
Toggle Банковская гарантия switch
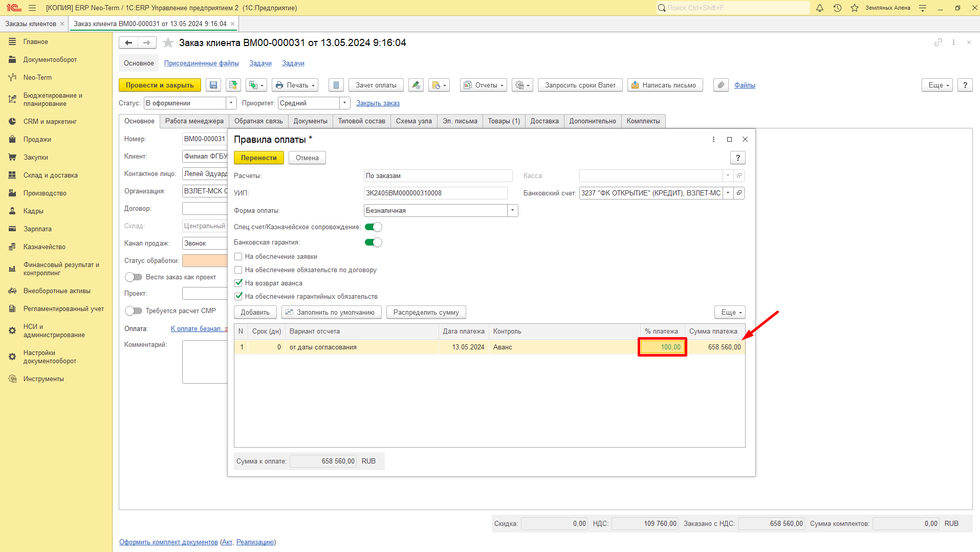[x=374, y=242]
